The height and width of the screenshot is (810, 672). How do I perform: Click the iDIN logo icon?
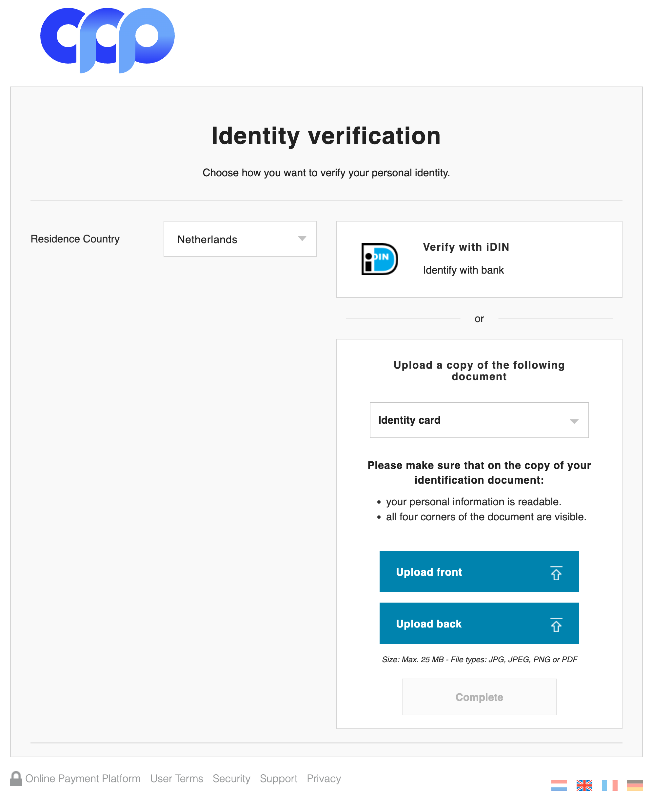click(379, 259)
